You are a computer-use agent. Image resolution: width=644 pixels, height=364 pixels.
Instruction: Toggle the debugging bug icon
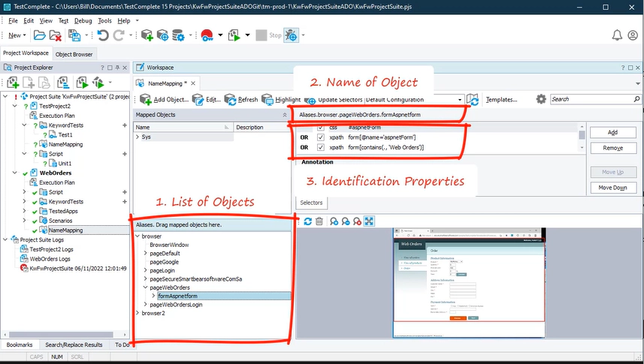coord(292,35)
